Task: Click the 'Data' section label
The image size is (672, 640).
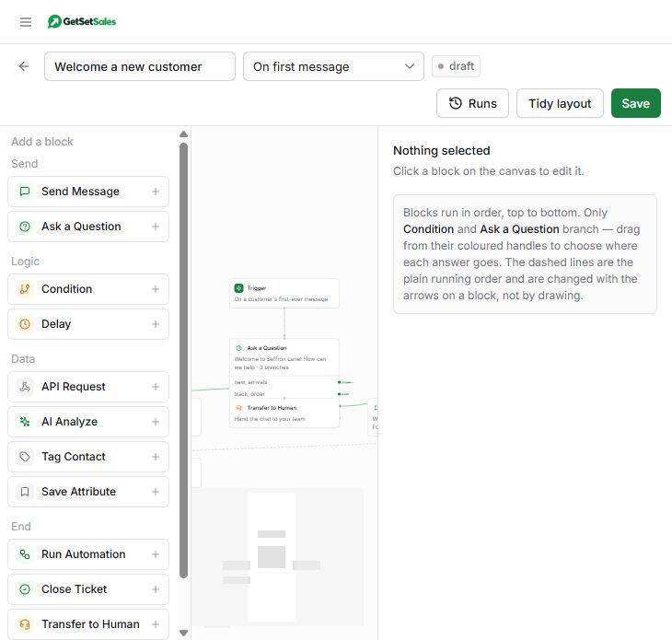Action: click(x=23, y=359)
